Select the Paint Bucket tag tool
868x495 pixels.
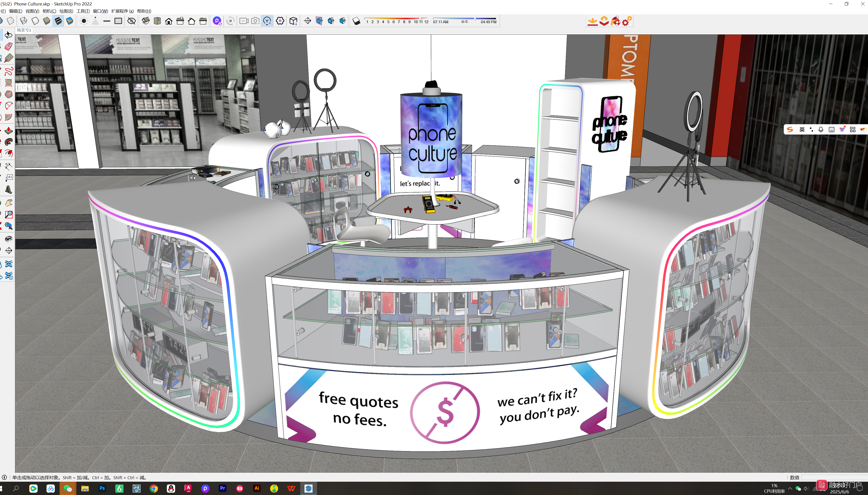click(x=8, y=58)
